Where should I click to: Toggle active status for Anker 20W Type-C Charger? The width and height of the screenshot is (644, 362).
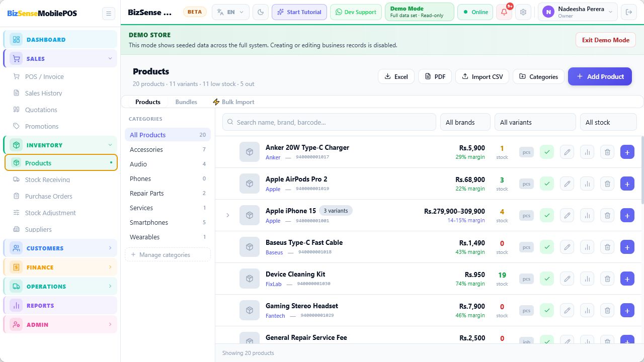(x=547, y=152)
